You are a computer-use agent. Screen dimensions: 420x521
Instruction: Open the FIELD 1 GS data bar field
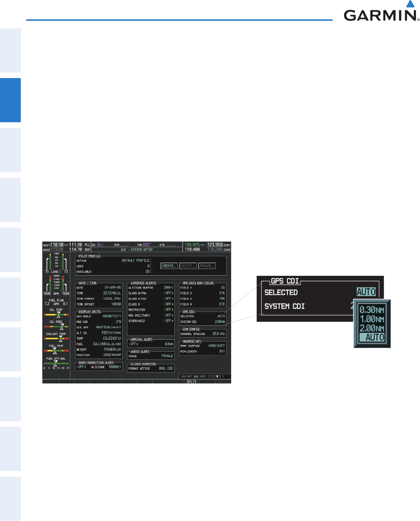223,287
